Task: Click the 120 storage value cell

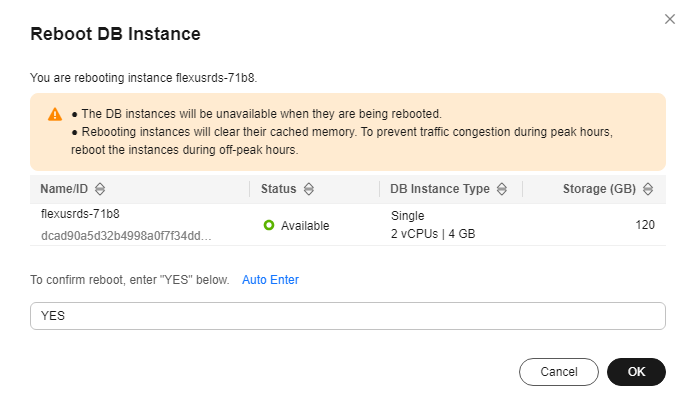Action: pyautogui.click(x=645, y=225)
